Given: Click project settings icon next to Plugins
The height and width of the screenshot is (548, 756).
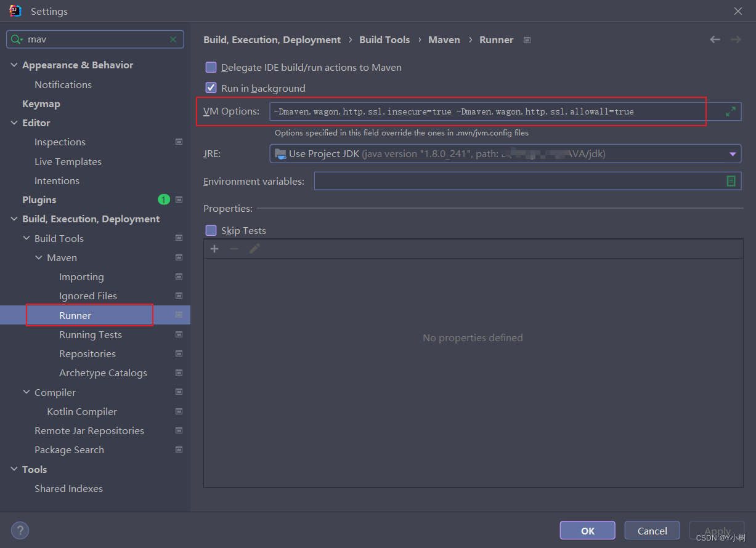Looking at the screenshot, I should tap(179, 199).
